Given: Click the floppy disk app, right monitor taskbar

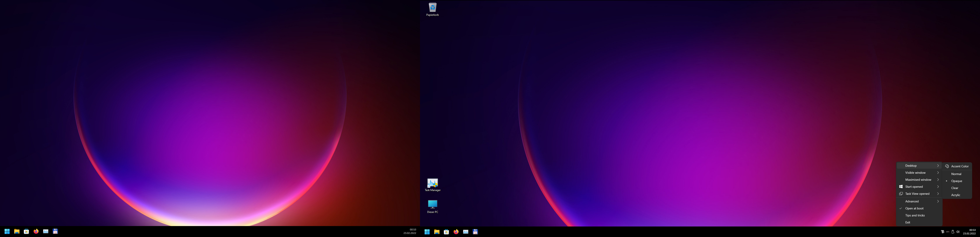Looking at the screenshot, I should tap(475, 232).
